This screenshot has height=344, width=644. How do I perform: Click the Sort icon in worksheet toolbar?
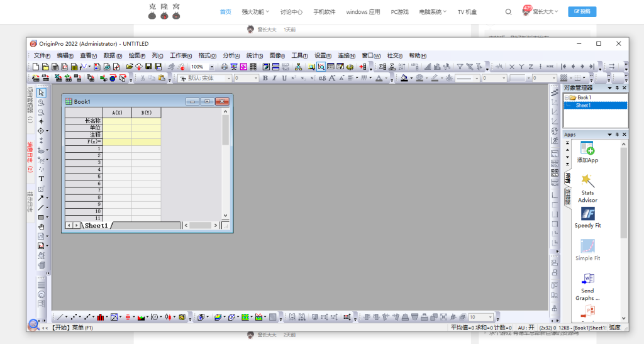402,67
